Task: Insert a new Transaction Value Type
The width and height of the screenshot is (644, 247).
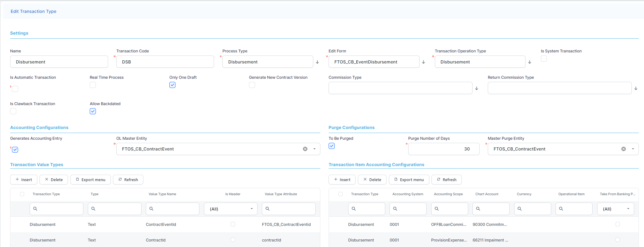Action: pos(24,180)
